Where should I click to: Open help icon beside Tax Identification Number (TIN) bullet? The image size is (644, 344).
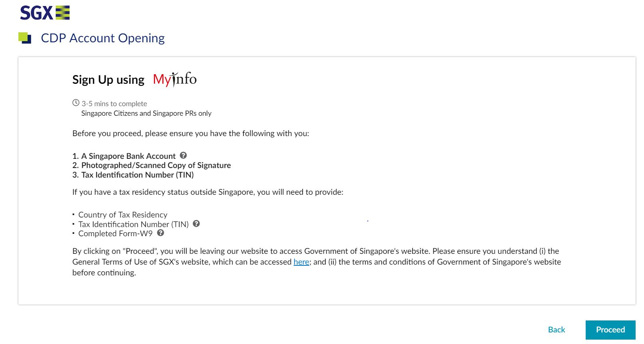coord(196,223)
